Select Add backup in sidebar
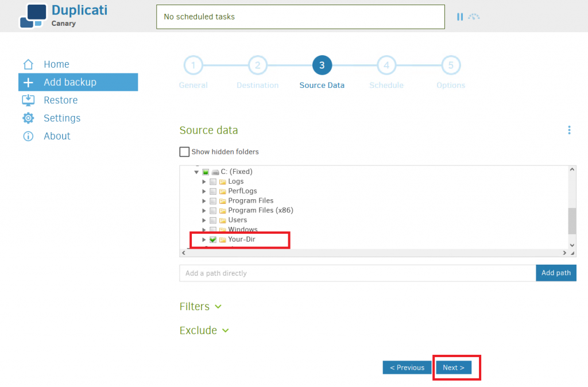 (78, 82)
